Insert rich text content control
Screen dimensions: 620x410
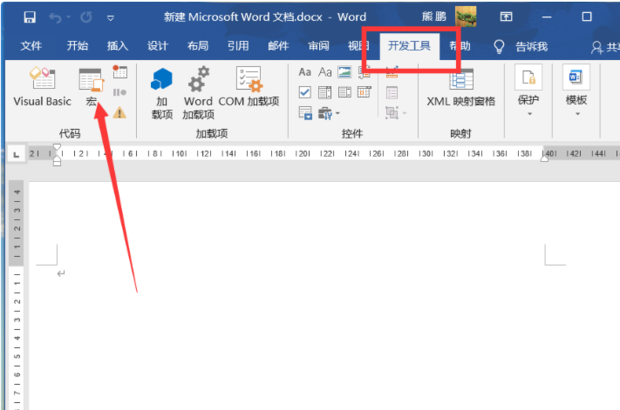pos(304,72)
